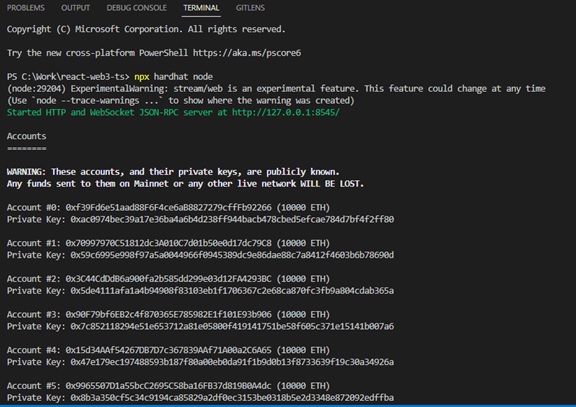Click the 'WILL BE LOST' warning line
This screenshot has width=576, height=407.
click(185, 184)
